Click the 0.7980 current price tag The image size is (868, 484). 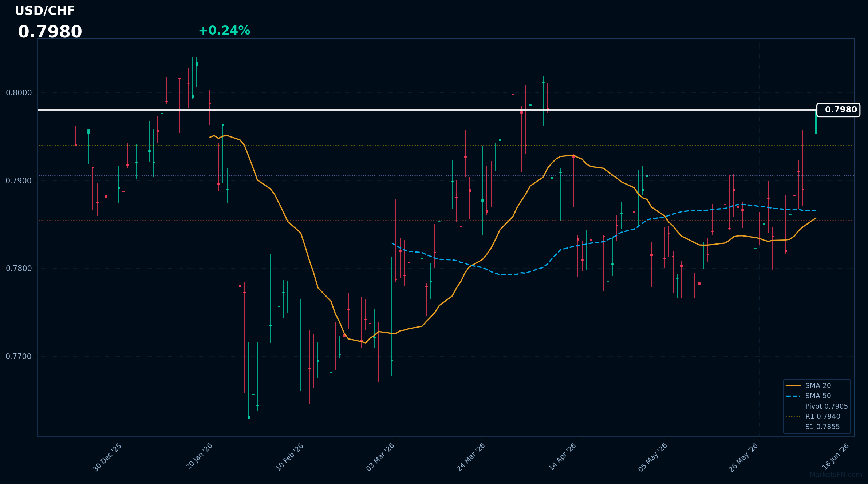click(838, 110)
